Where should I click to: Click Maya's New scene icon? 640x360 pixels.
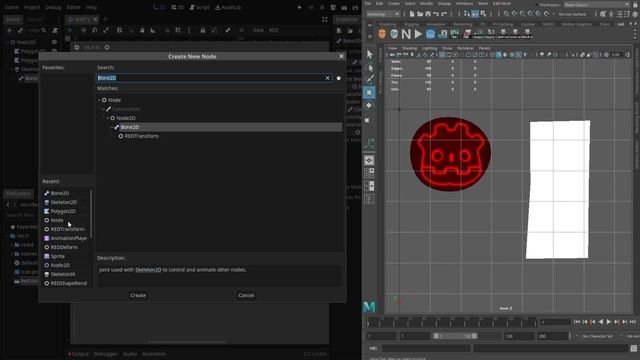tap(412, 14)
